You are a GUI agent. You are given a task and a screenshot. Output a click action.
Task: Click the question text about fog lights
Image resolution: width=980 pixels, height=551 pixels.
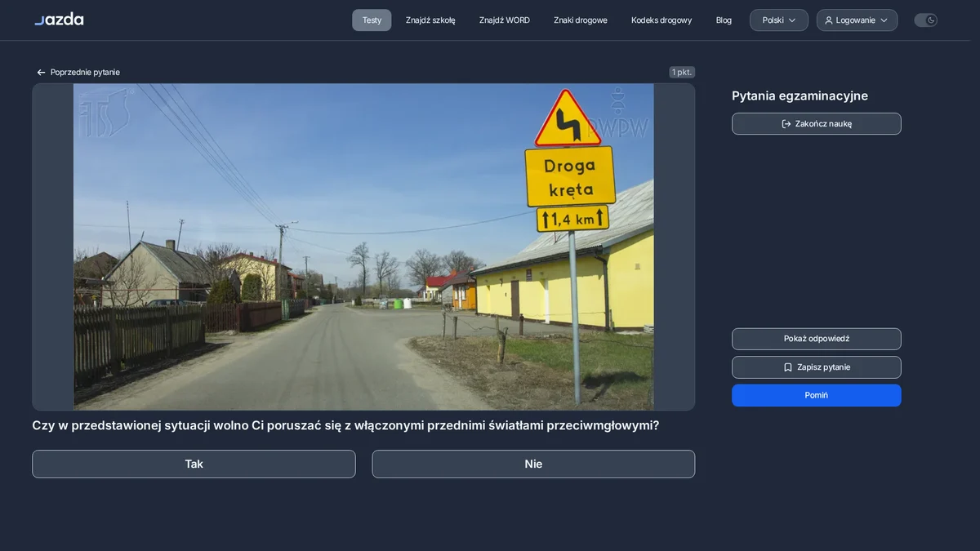coord(345,425)
